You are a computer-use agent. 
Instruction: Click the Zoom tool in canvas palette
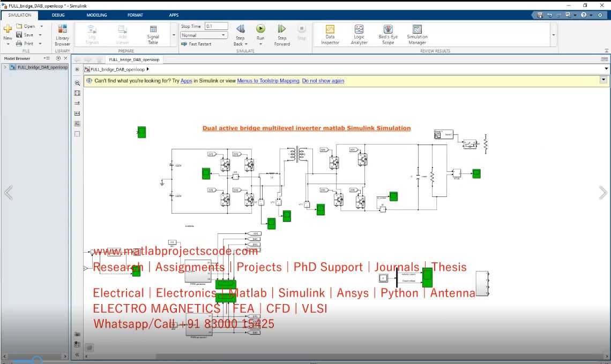pyautogui.click(x=77, y=83)
